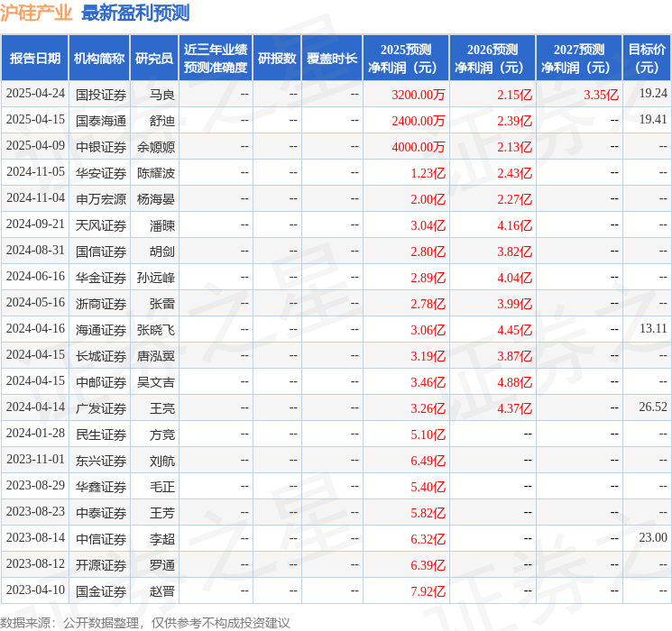Select the date 2024-09-21

[x=35, y=224]
